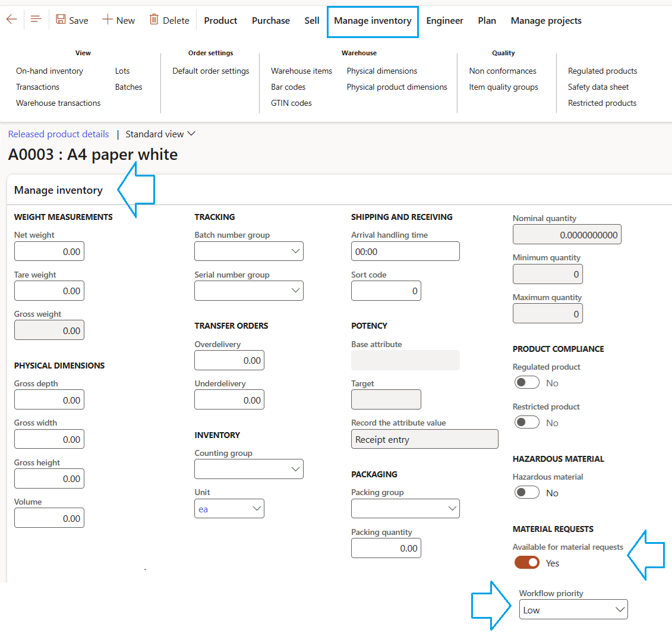The width and height of the screenshot is (672, 633).
Task: Switch to the Purchase tab
Action: click(271, 21)
